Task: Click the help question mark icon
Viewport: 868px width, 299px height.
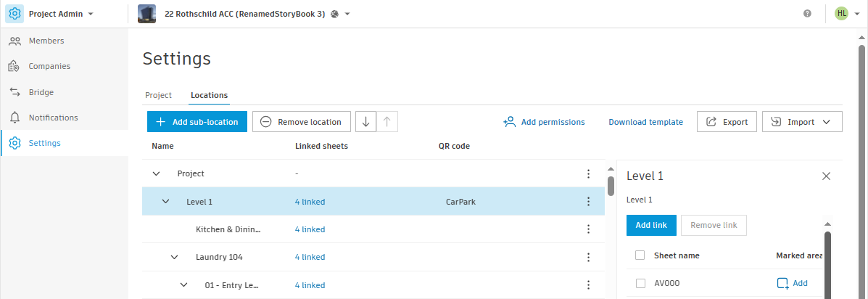Action: point(807,14)
